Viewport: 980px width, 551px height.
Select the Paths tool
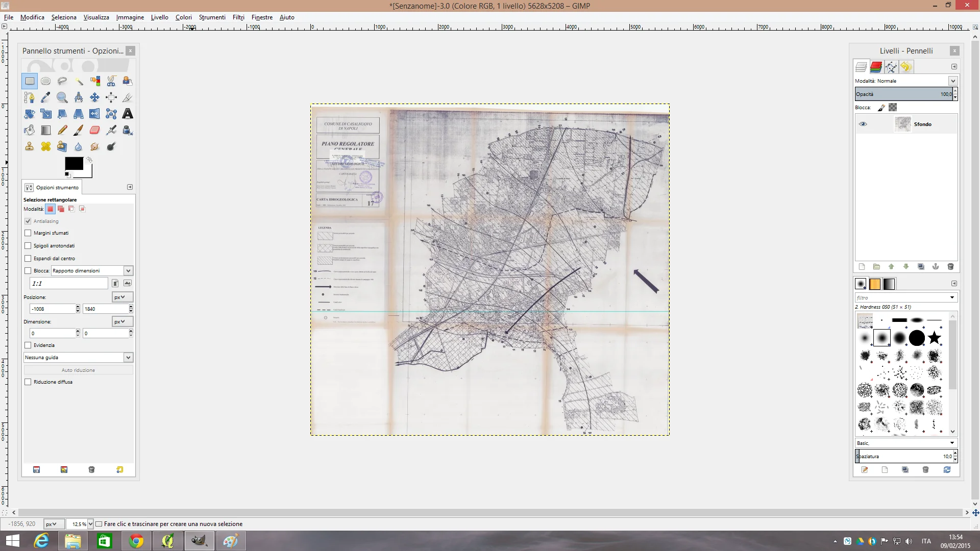pos(30,97)
